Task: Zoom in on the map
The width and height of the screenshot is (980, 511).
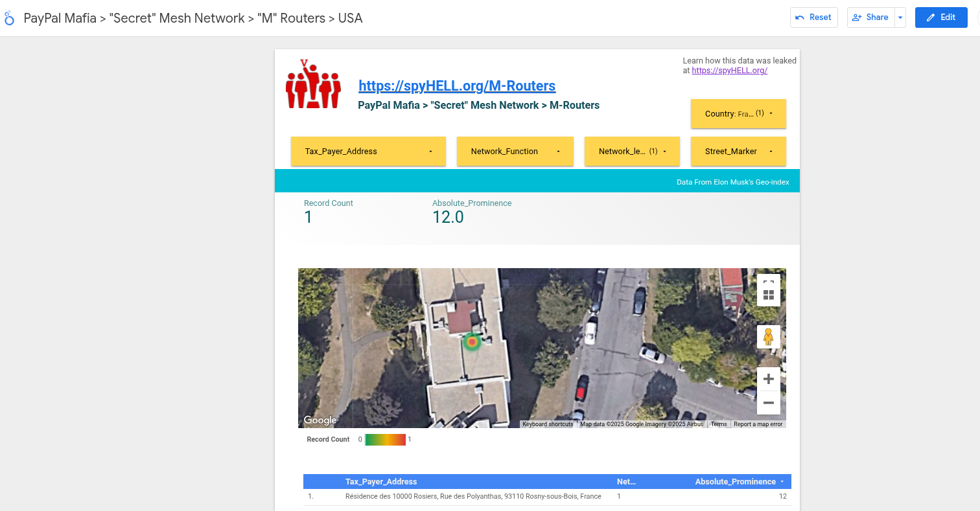Action: click(x=769, y=379)
